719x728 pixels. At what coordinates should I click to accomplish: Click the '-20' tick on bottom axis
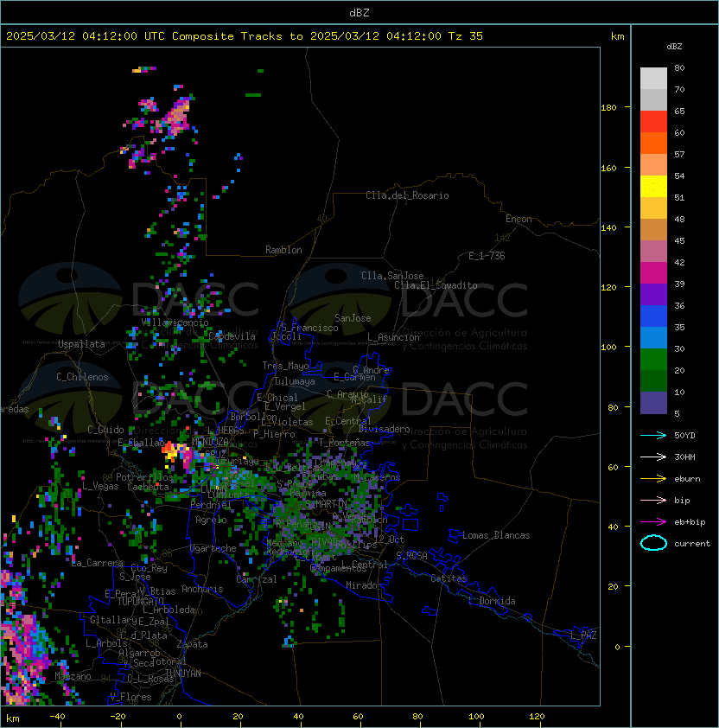coord(118,717)
